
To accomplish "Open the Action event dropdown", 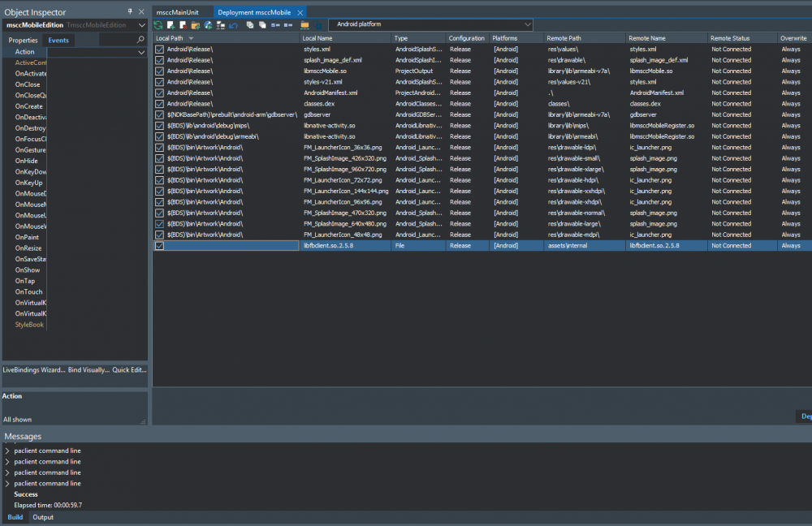I will tap(140, 52).
